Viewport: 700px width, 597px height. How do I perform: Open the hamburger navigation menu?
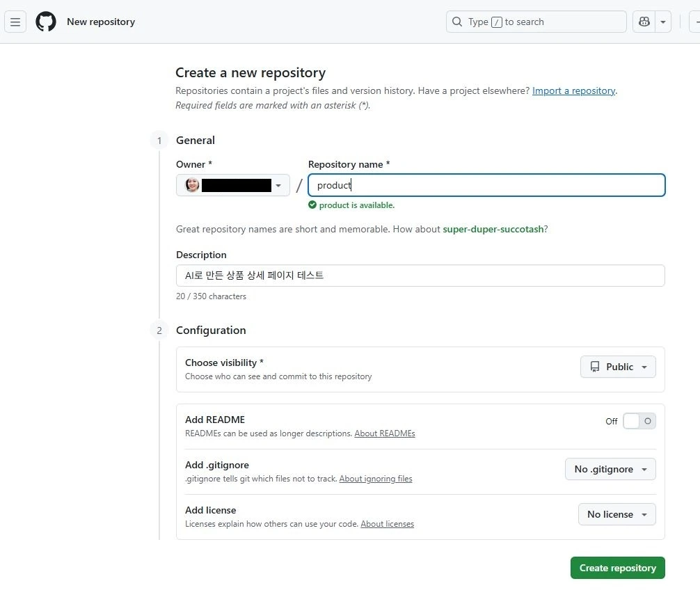coord(15,22)
